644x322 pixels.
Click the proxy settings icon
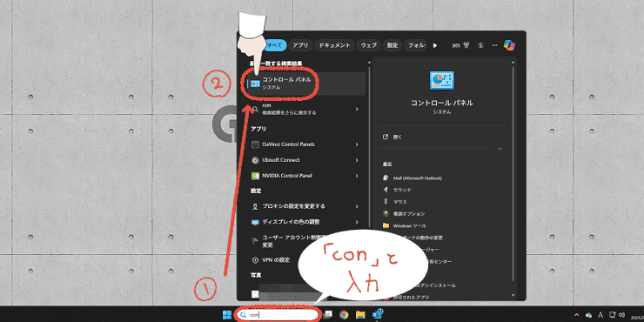click(x=255, y=206)
